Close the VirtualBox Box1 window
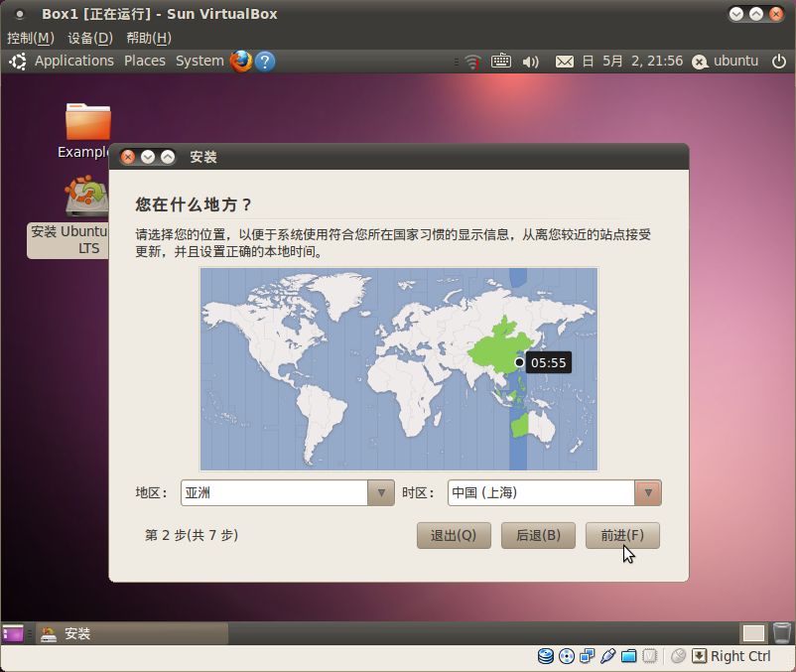796x672 pixels. tap(776, 14)
